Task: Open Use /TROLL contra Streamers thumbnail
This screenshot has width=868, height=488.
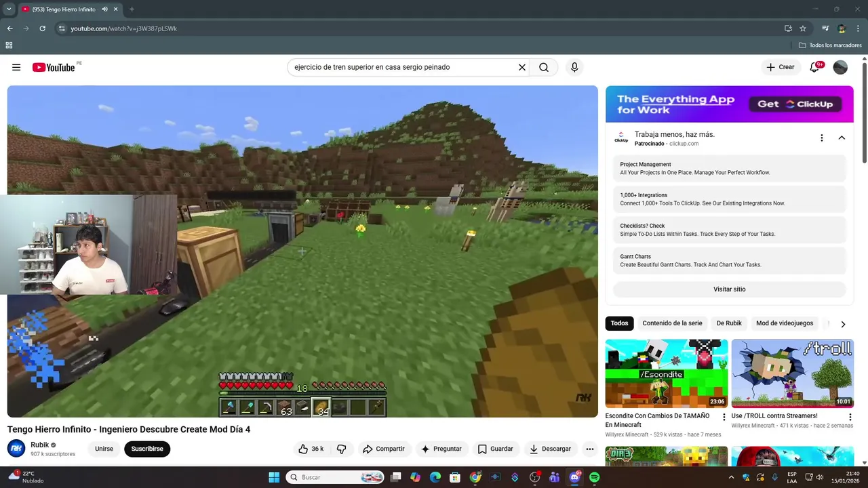Action: (793, 373)
